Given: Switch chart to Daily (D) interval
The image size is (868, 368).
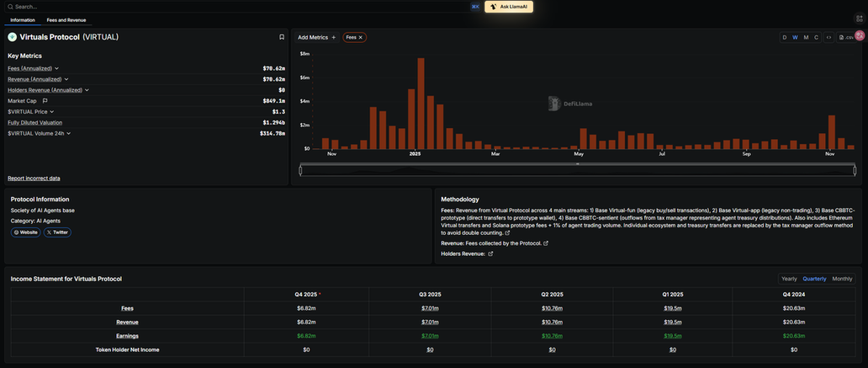Looking at the screenshot, I should 785,37.
